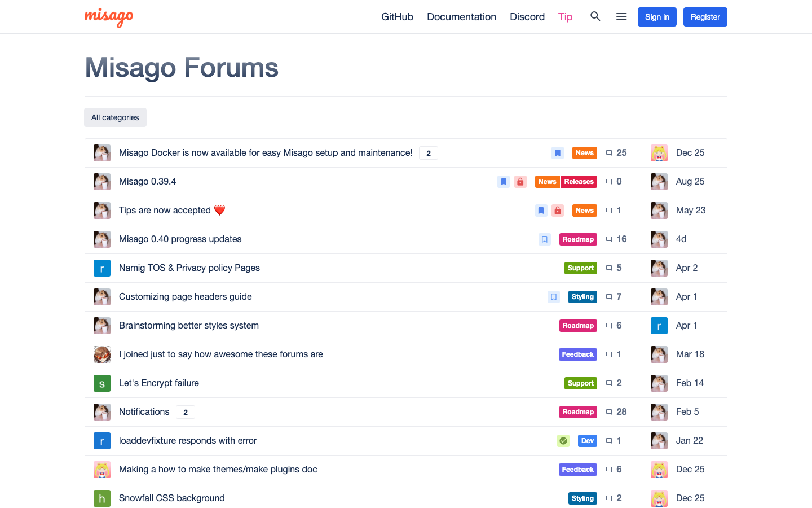Click the unread count badge next to Notifications
This screenshot has width=812, height=508.
coord(186,412)
